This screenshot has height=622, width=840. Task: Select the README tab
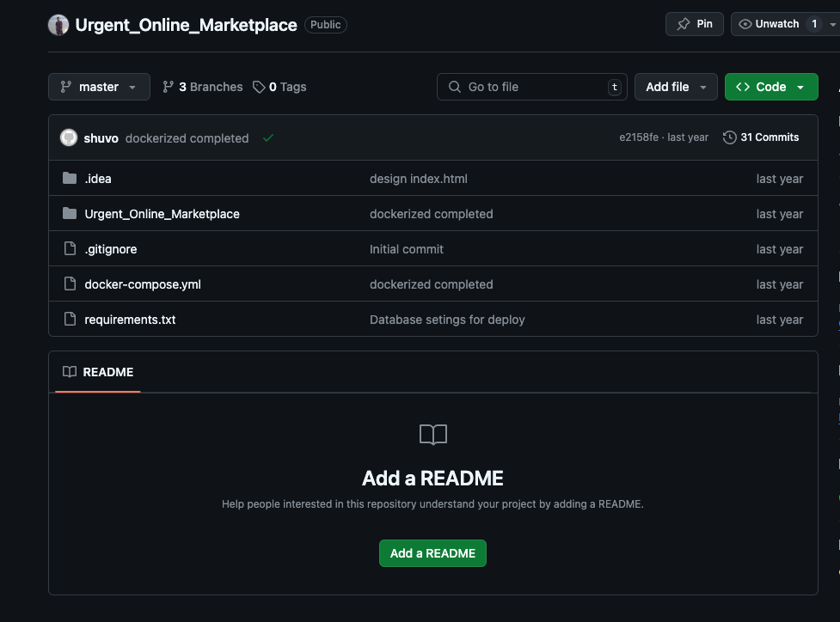pyautogui.click(x=98, y=372)
